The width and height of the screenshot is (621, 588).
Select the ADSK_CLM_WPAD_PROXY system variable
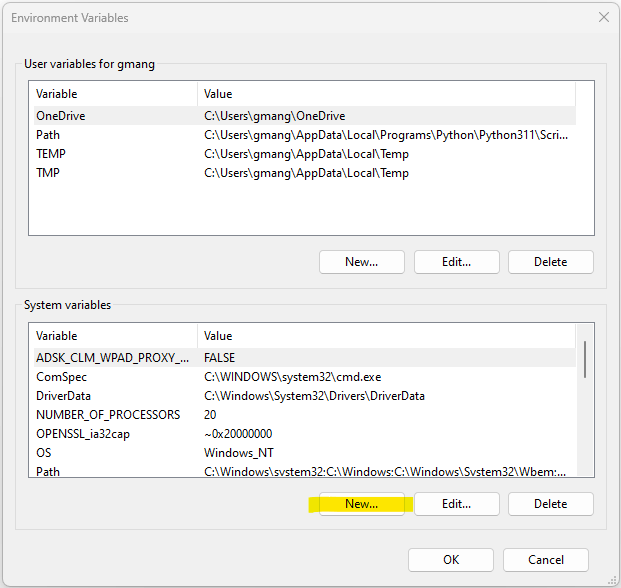(305, 358)
